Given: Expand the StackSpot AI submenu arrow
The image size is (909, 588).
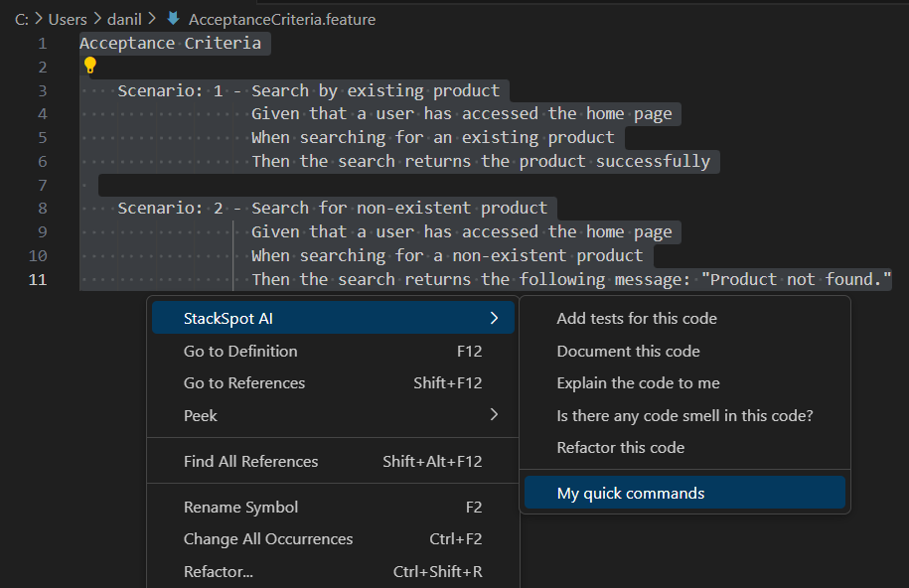Looking at the screenshot, I should 494,318.
